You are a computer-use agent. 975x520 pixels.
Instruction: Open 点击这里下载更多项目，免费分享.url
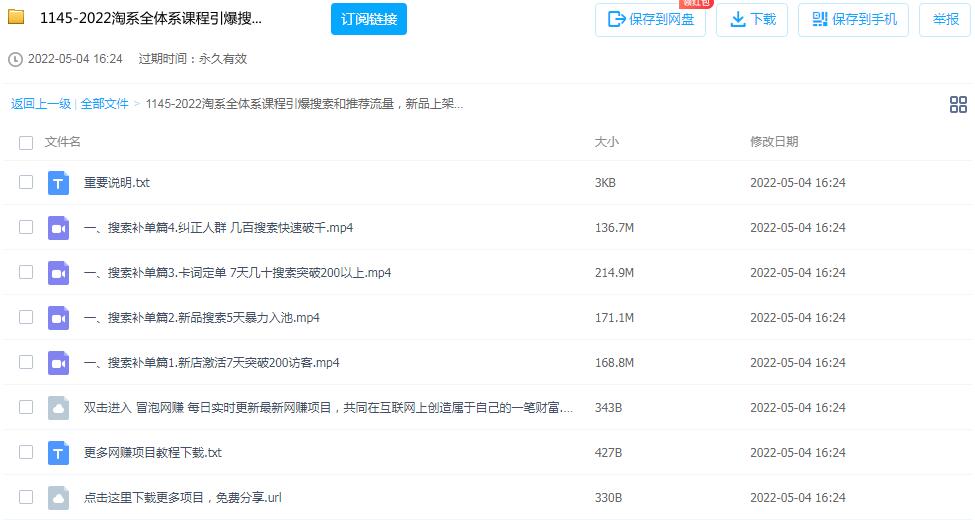tap(183, 498)
